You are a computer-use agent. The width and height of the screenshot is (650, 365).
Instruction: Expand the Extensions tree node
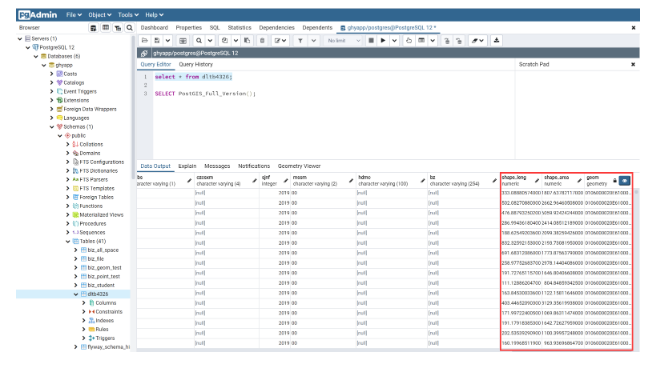click(x=52, y=100)
